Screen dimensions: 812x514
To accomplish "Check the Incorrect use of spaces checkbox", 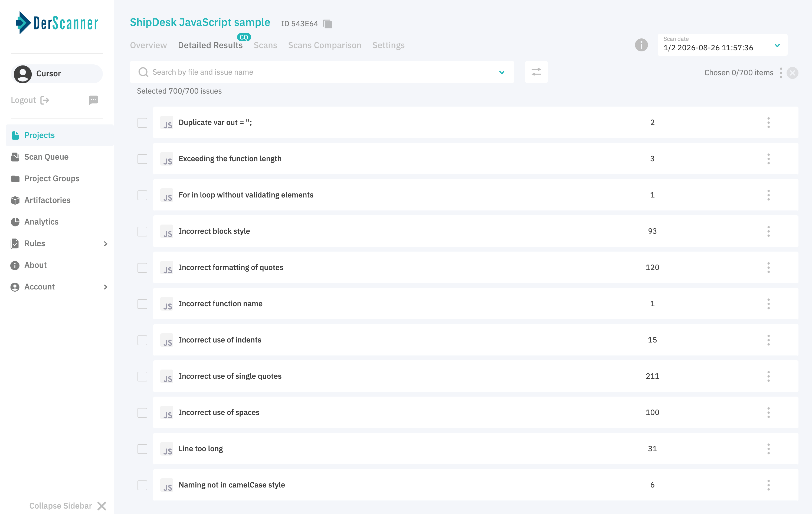I will pyautogui.click(x=142, y=413).
